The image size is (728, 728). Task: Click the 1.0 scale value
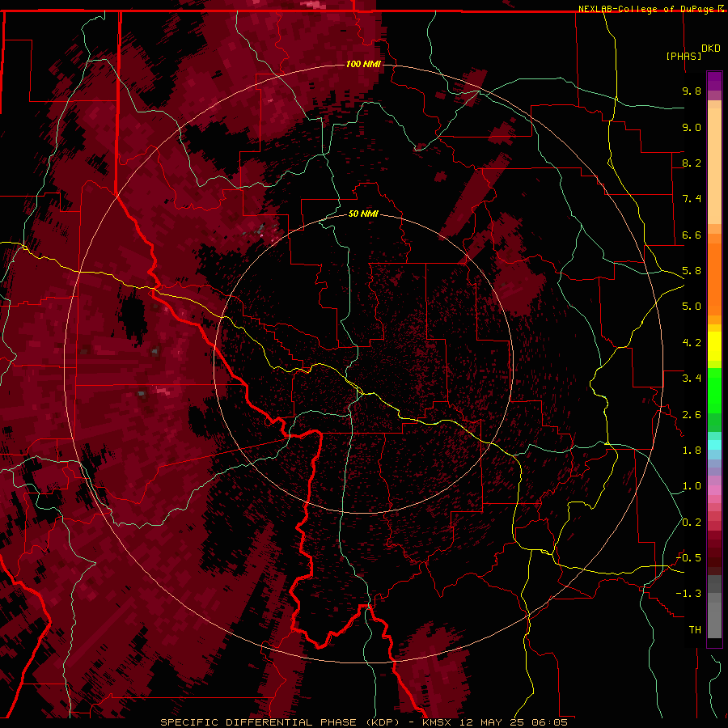coord(692,486)
